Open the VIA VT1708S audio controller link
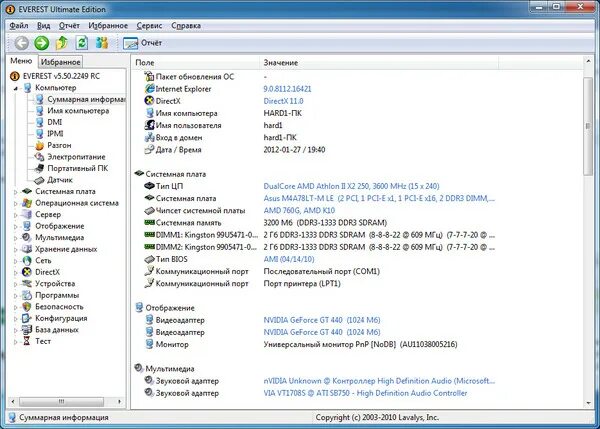Screen dimensions: 600x429 pos(365,393)
